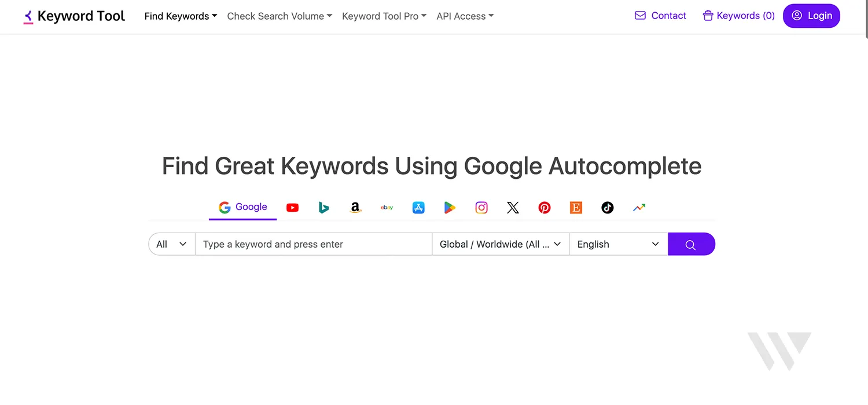Open the Global / Worldwide location dropdown
The image size is (868, 405).
click(x=501, y=244)
